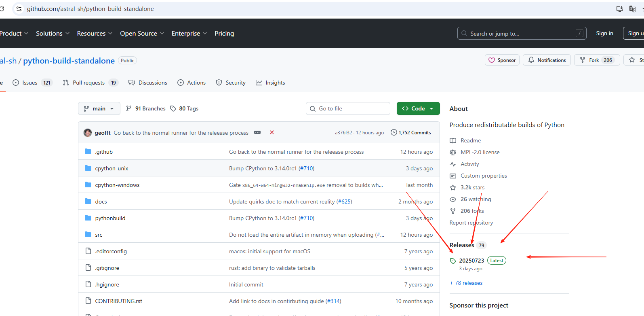Image resolution: width=644 pixels, height=316 pixels.
Task: Open the Insights tab
Action: click(x=270, y=83)
